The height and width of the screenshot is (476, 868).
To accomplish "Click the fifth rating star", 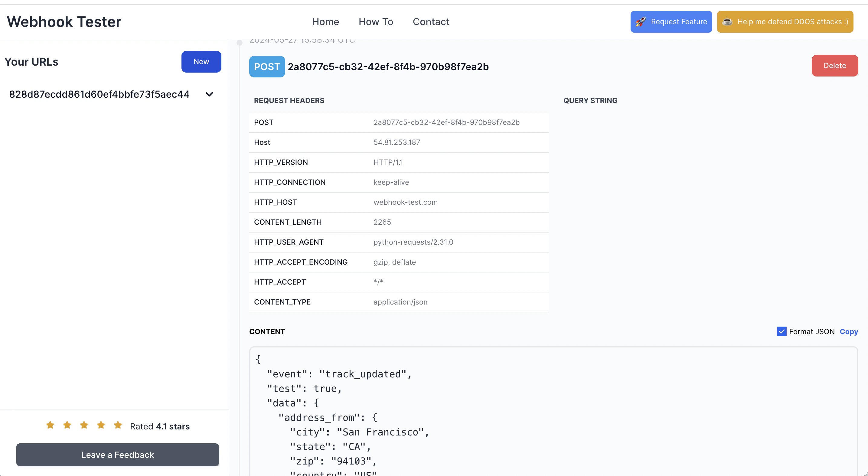I will [x=118, y=425].
